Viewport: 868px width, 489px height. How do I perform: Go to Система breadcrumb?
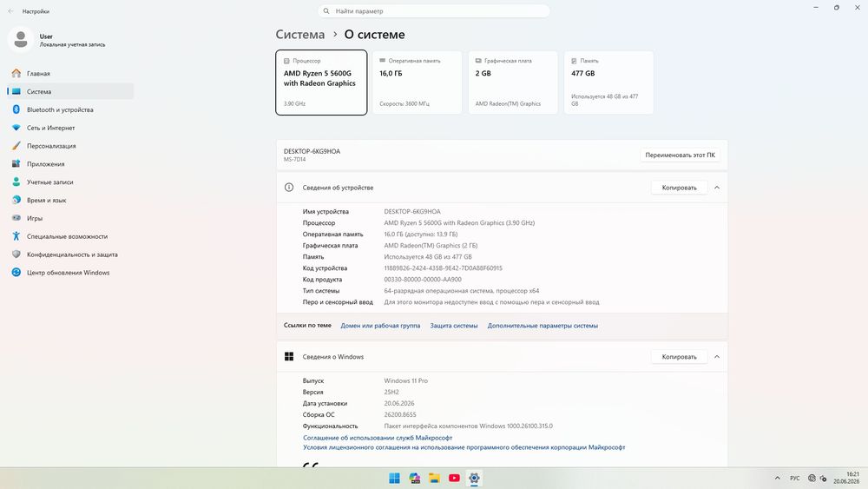[300, 35]
